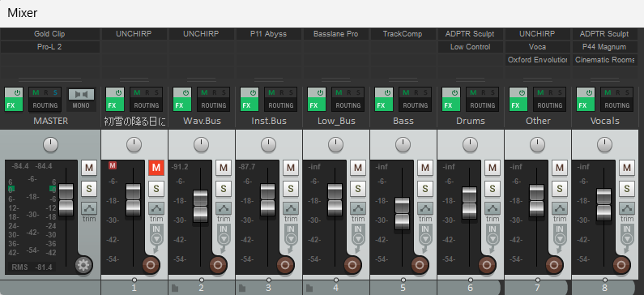Open Pro-L 2 plugin on MASTER

(x=49, y=47)
